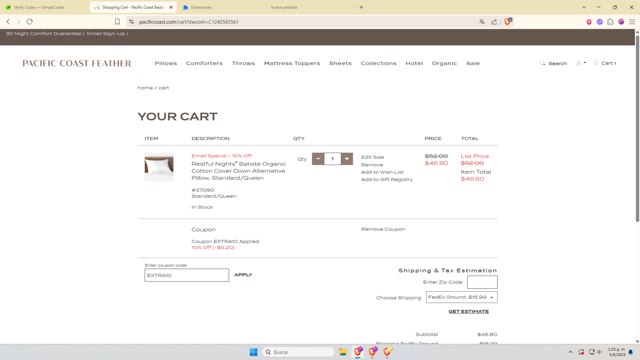
Task: Open the account user icon dropdown
Action: pyautogui.click(x=581, y=63)
